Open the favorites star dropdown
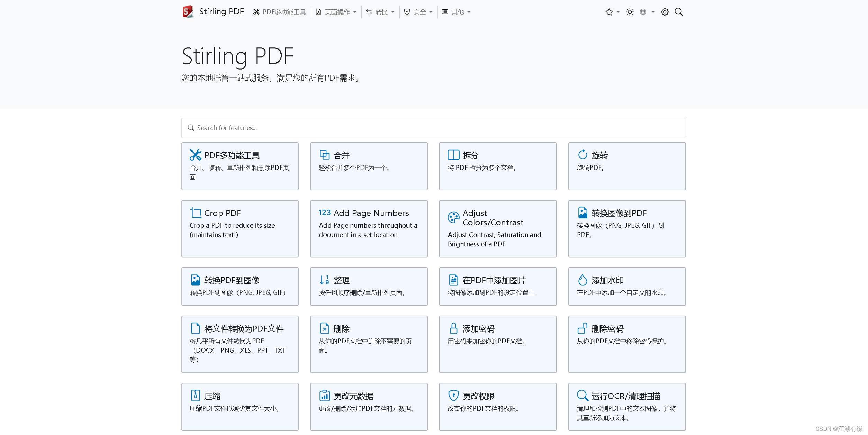 [612, 12]
